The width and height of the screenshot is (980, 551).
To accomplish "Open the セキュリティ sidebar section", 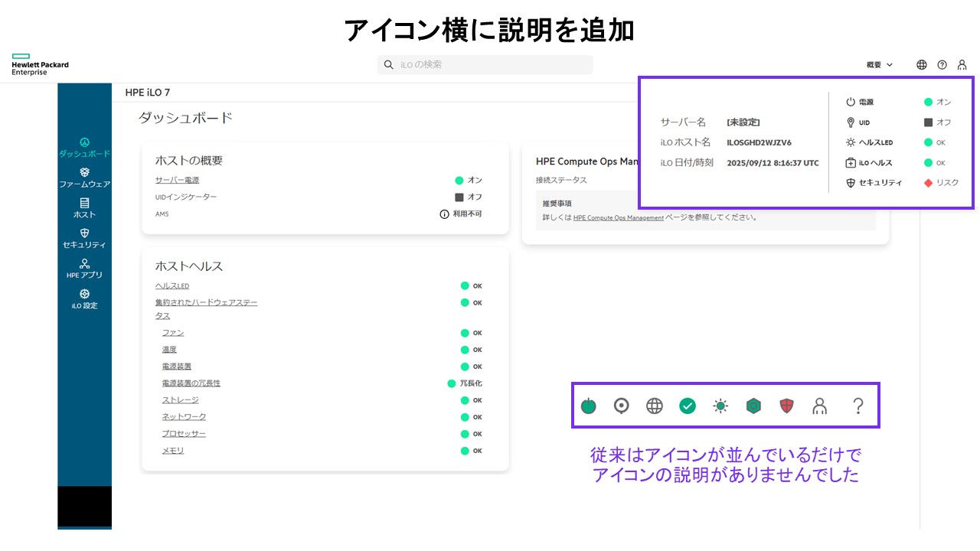I will [x=84, y=239].
